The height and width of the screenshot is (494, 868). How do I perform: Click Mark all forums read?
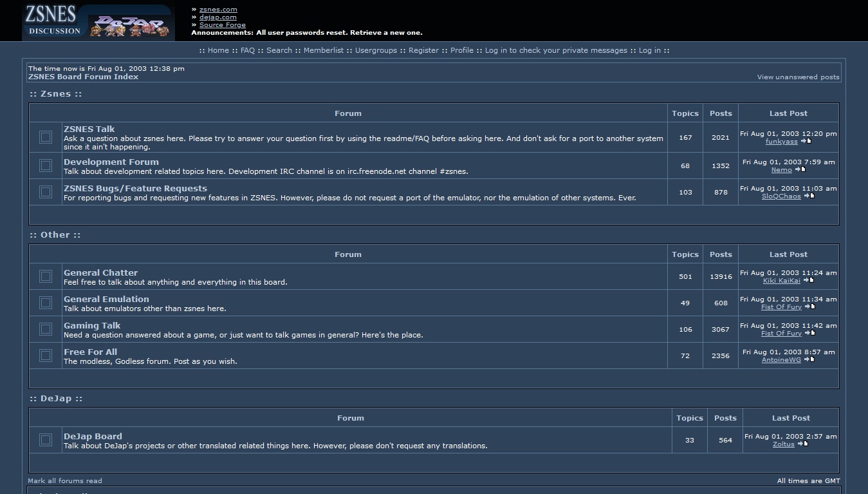point(64,480)
